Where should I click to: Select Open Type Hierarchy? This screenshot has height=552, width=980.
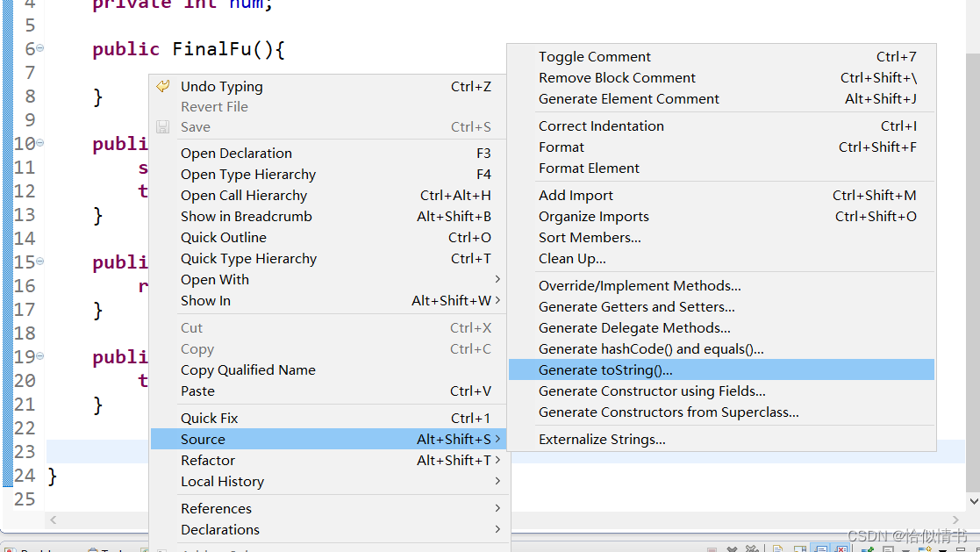click(248, 175)
